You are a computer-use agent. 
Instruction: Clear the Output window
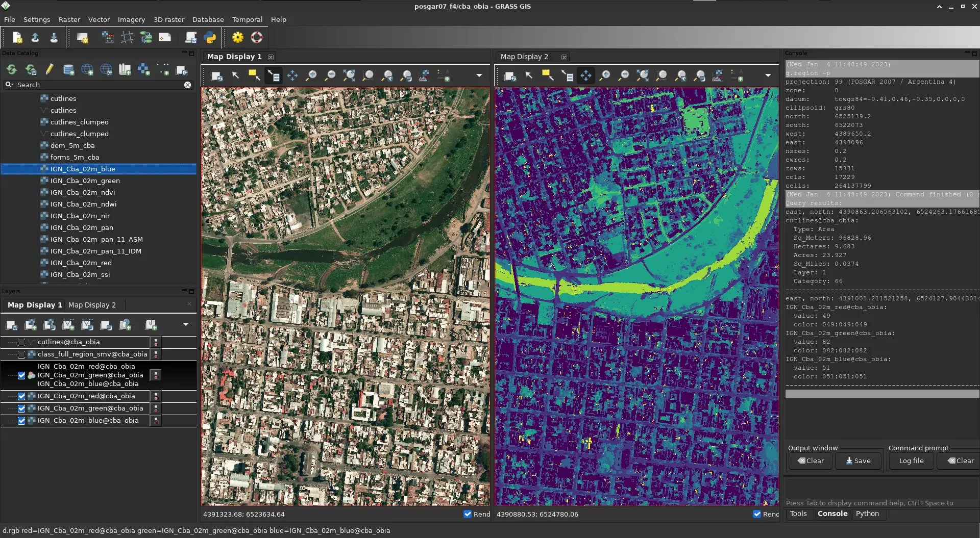coord(810,460)
